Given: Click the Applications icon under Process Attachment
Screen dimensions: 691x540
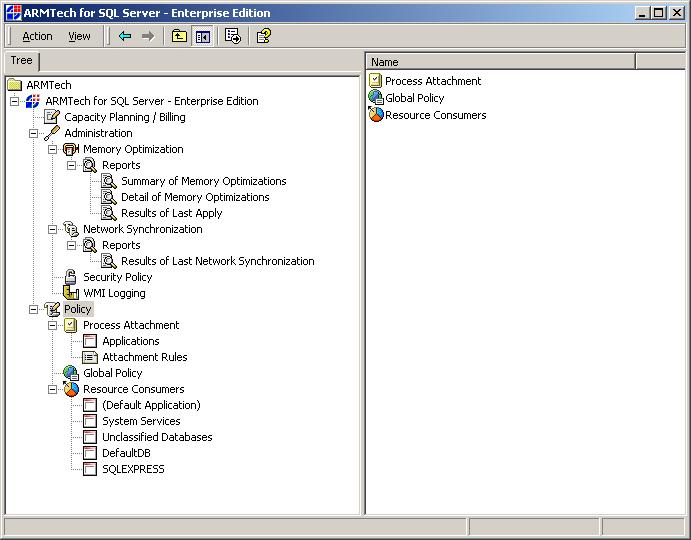Looking at the screenshot, I should [90, 341].
